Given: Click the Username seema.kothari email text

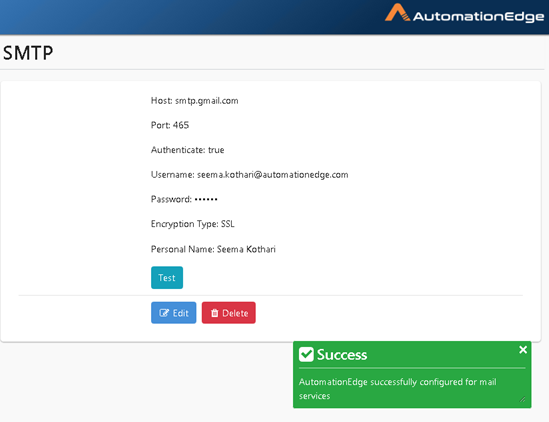Looking at the screenshot, I should click(249, 174).
